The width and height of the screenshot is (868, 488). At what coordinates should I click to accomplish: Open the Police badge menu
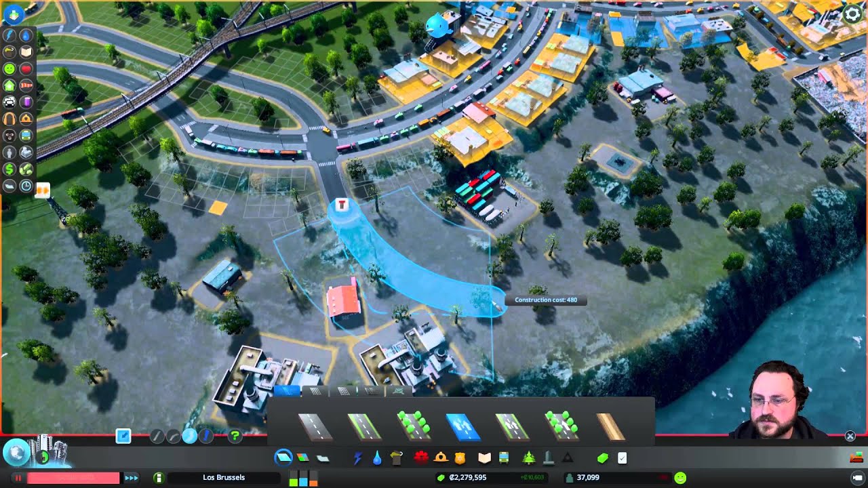tap(460, 458)
